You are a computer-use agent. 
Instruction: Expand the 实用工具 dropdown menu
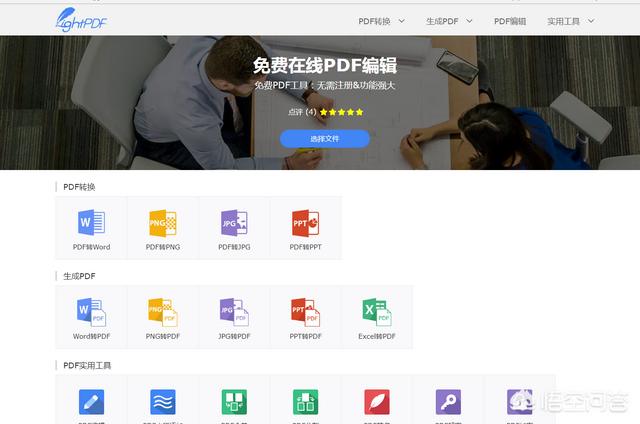click(570, 20)
